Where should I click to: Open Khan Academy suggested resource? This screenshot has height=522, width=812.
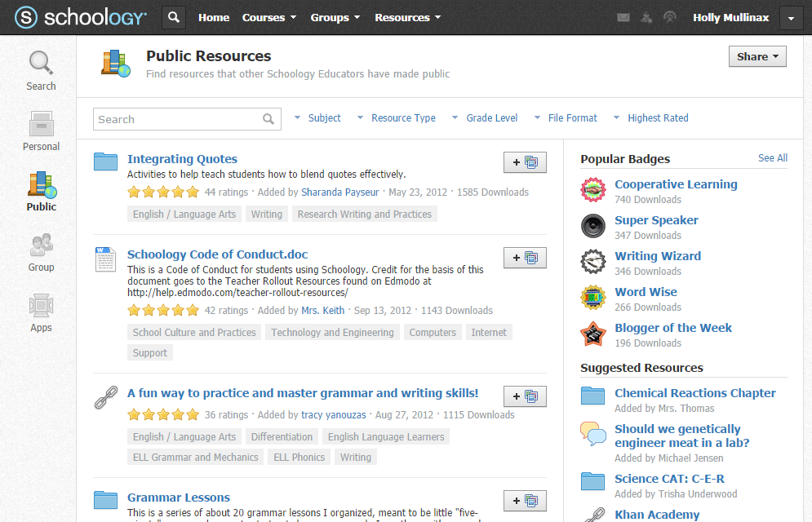(x=657, y=515)
